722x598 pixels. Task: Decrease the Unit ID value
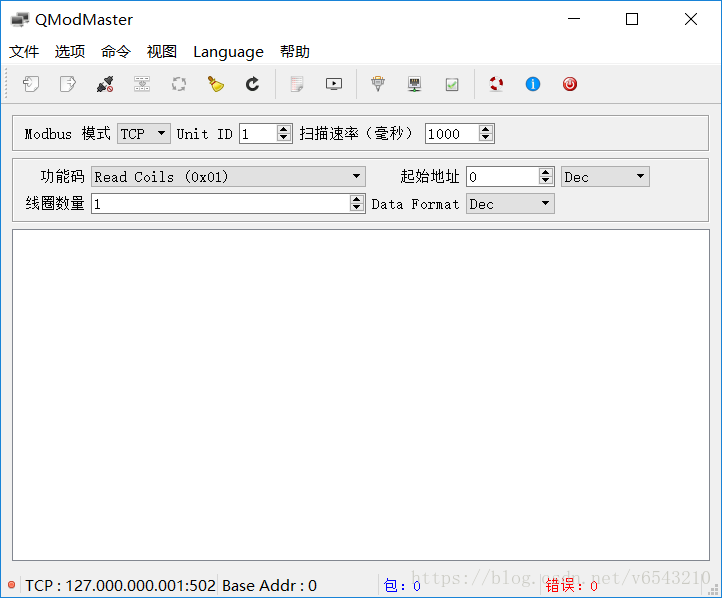(284, 138)
